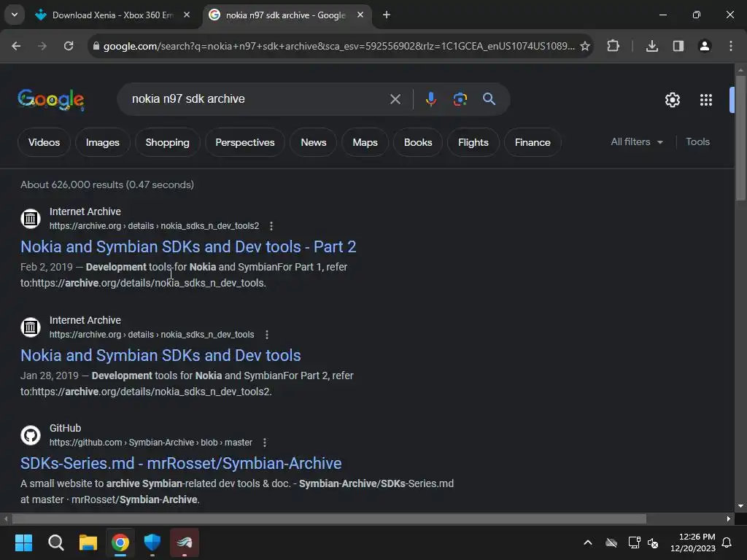The width and height of the screenshot is (747, 560).
Task: Close the nokia n97 sdk archive tab
Action: pos(360,15)
